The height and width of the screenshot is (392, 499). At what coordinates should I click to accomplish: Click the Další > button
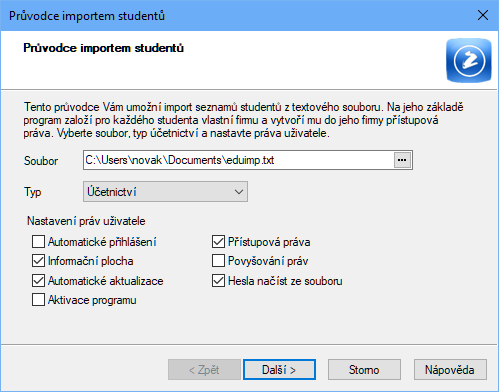pos(279,369)
